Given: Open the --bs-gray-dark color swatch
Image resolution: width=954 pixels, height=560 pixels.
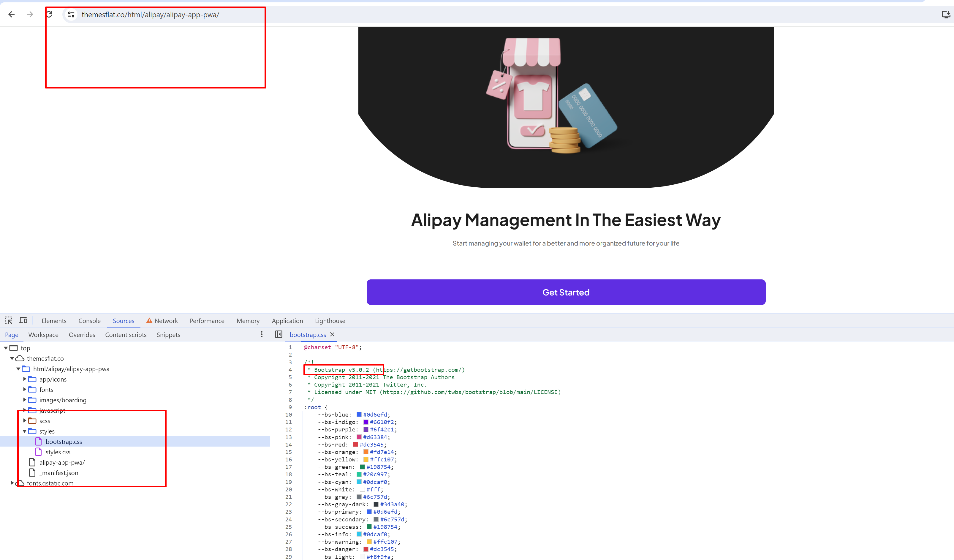Looking at the screenshot, I should [x=376, y=504].
